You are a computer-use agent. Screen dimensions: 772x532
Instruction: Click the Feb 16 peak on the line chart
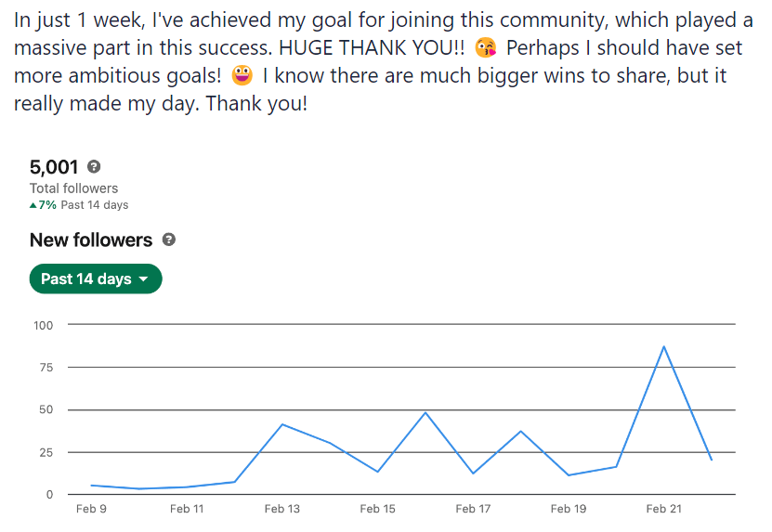click(x=425, y=412)
